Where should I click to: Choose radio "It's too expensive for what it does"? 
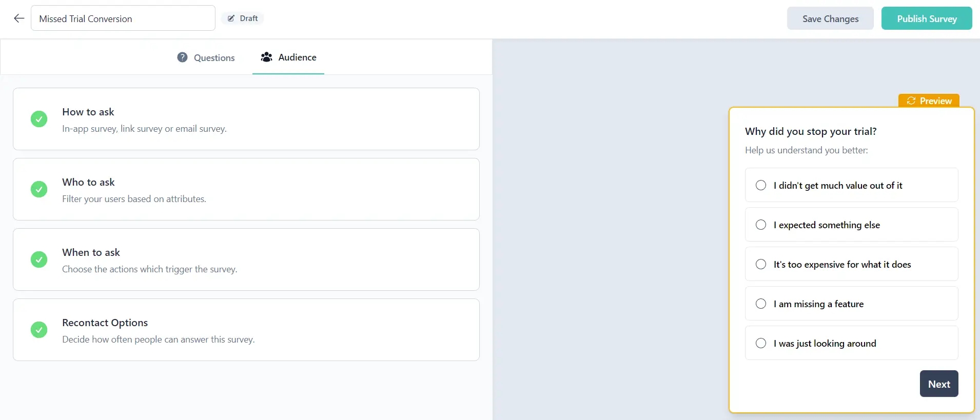tap(761, 264)
